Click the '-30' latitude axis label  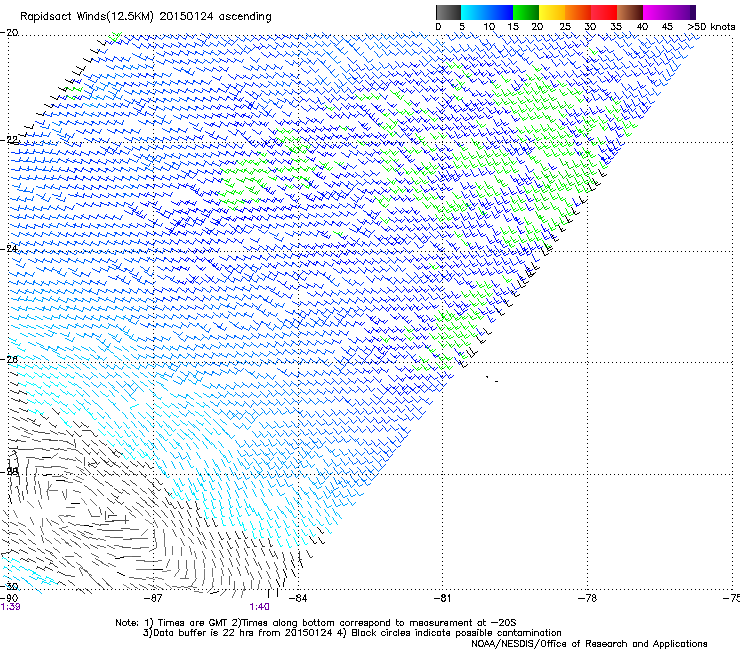pyautogui.click(x=9, y=586)
